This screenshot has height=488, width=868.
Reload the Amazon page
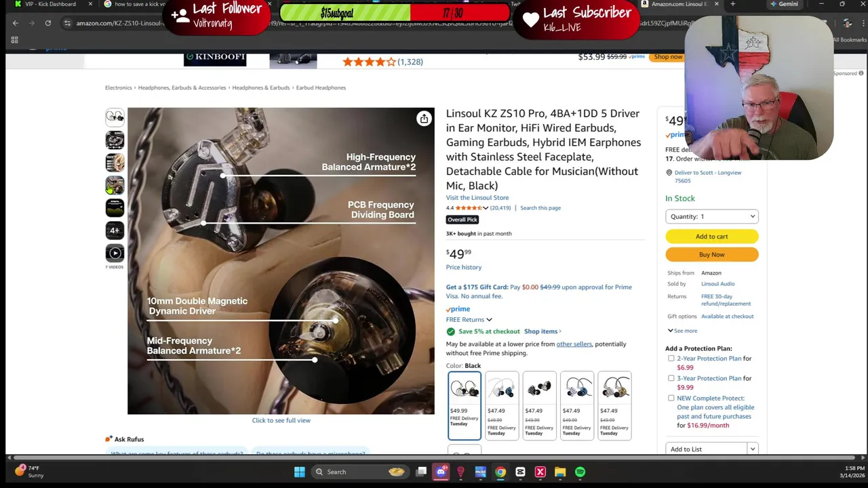[48, 23]
